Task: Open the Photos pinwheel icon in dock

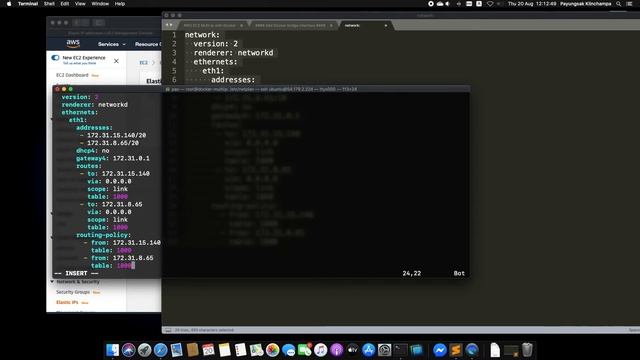Action: coord(272,350)
